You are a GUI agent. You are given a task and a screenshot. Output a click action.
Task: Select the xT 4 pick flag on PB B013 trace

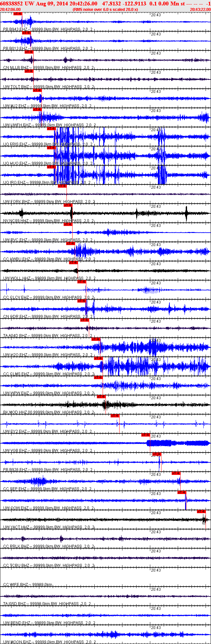(26, 33)
